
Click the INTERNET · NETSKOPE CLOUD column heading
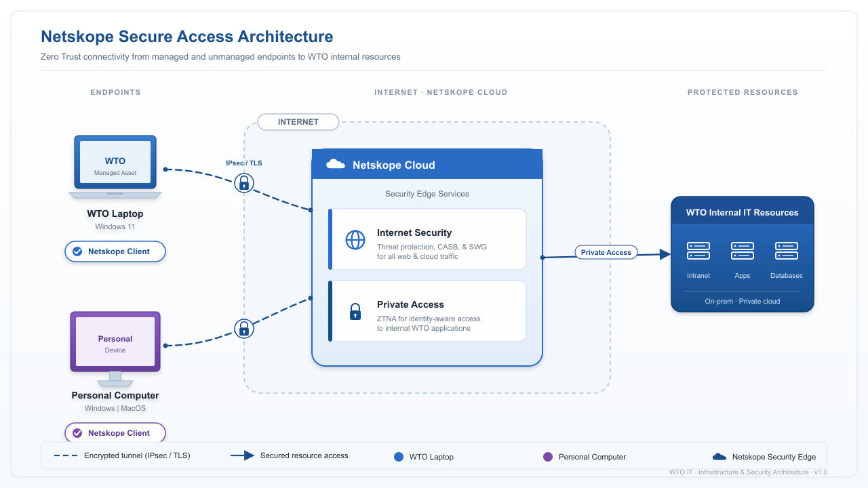coord(441,92)
